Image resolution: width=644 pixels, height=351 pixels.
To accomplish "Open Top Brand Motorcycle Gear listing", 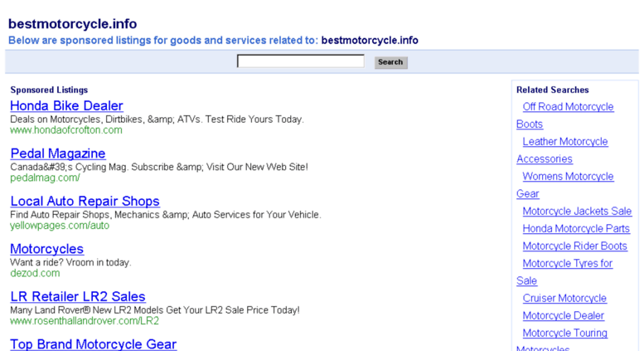I will click(x=93, y=344).
